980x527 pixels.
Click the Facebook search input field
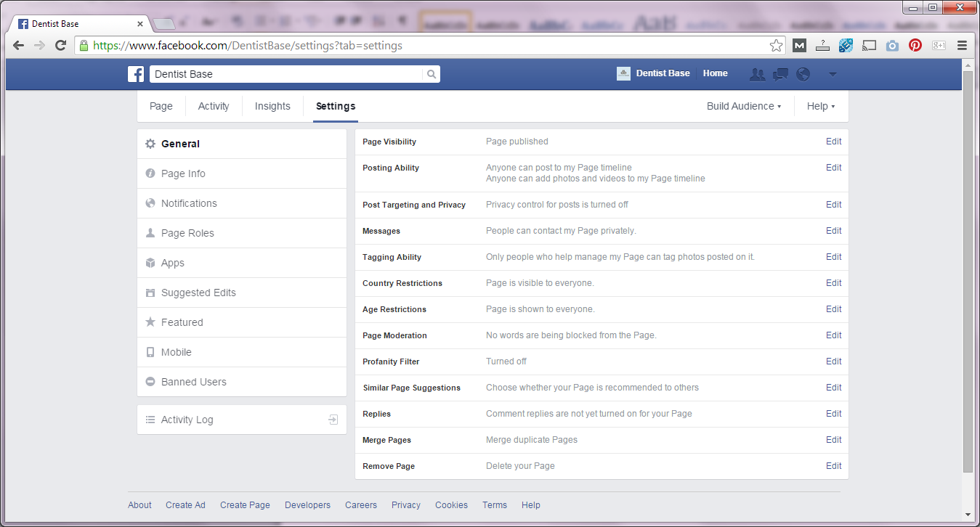(286, 74)
